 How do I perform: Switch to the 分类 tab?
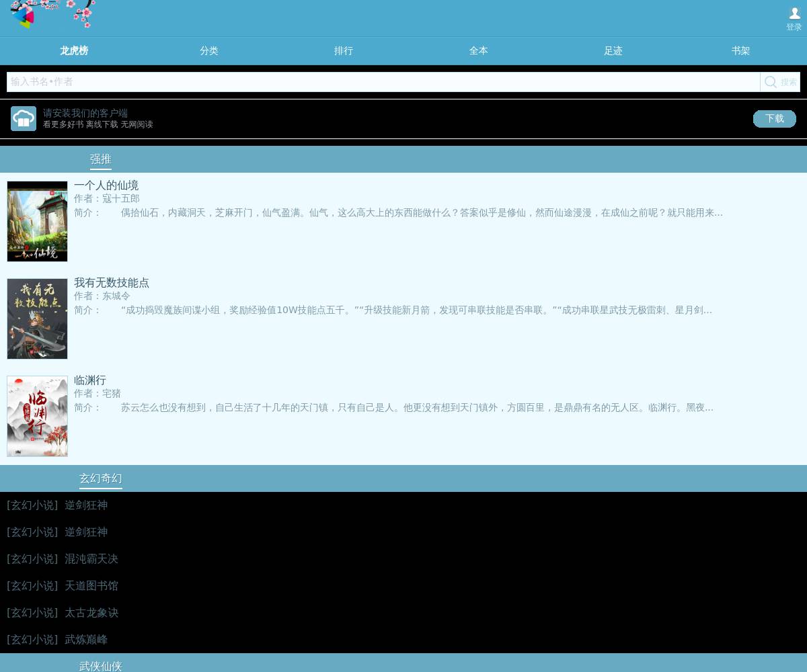click(x=209, y=51)
